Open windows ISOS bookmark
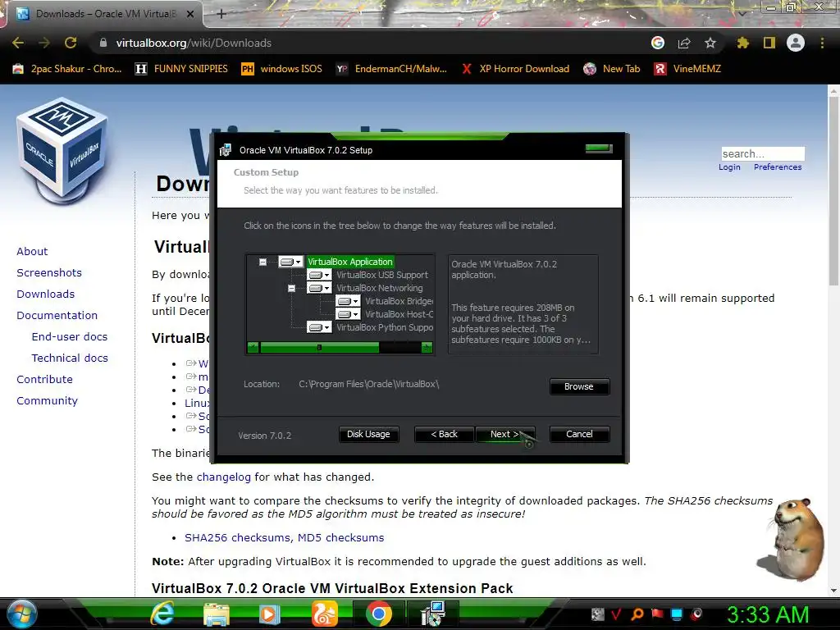 pos(282,69)
